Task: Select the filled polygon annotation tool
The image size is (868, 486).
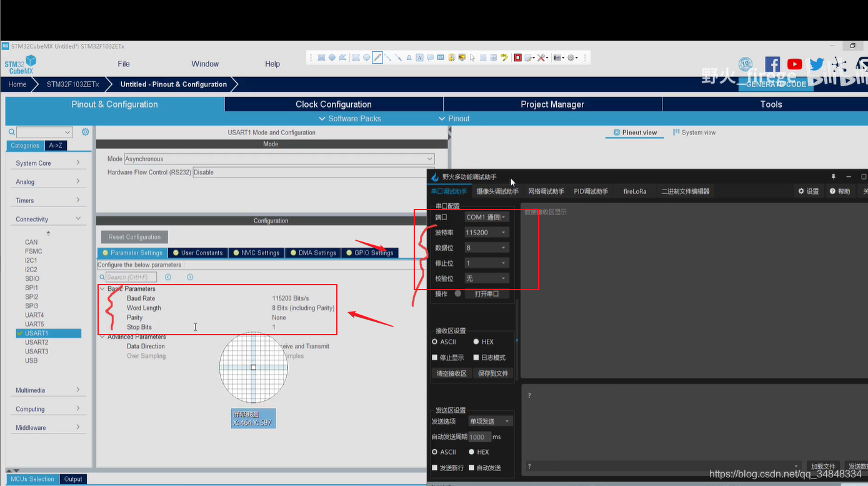Action: (342, 58)
